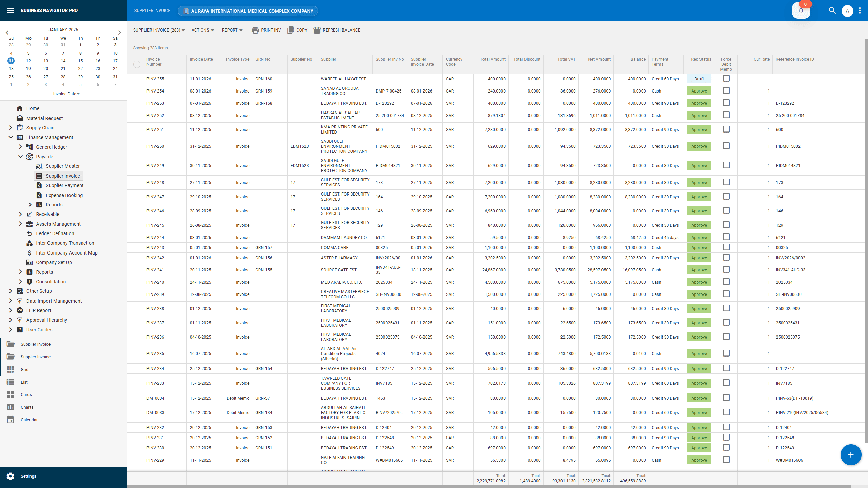Click the Draft status button for PINV-255
The height and width of the screenshot is (488, 868).
coord(699,78)
